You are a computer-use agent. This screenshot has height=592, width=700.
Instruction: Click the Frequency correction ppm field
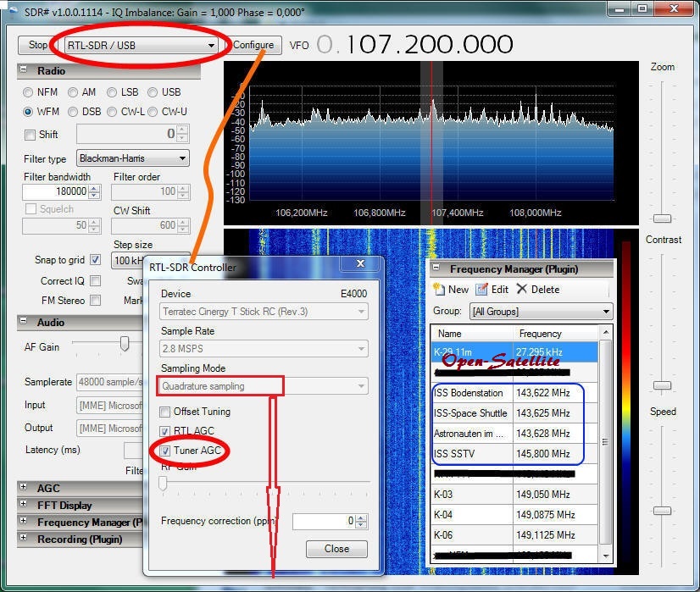(325, 521)
